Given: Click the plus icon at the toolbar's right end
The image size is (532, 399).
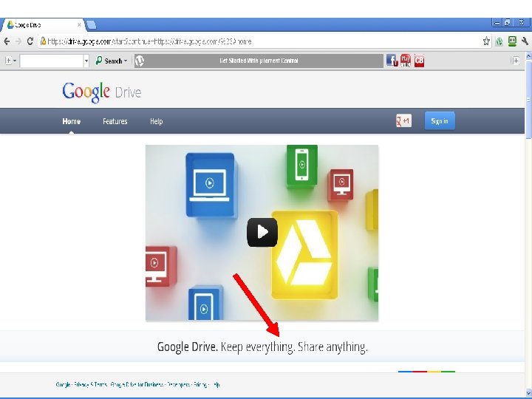Looking at the screenshot, I should (516, 61).
